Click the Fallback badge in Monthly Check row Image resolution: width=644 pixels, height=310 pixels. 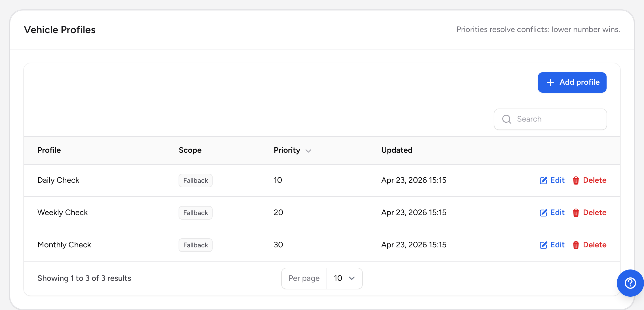pos(196,245)
